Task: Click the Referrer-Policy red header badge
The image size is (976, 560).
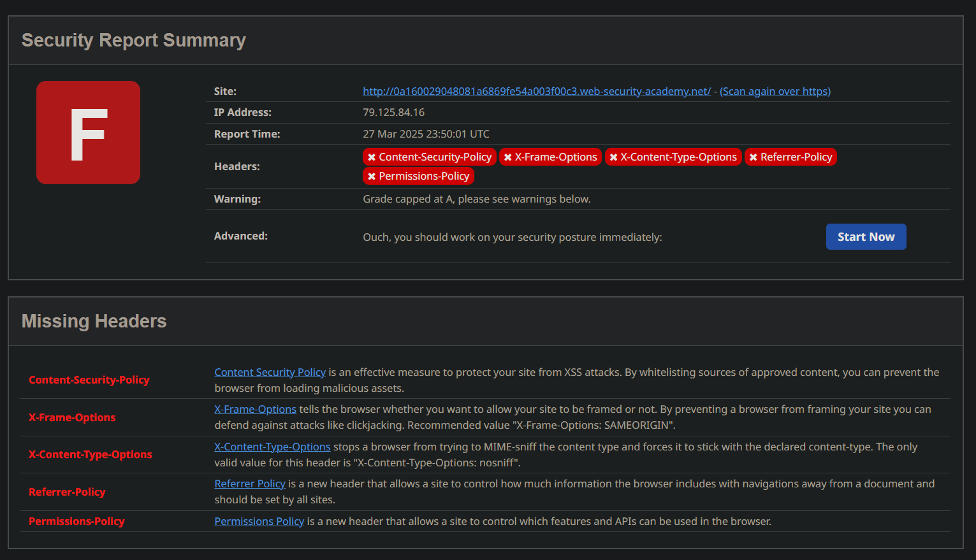Action: tap(790, 157)
